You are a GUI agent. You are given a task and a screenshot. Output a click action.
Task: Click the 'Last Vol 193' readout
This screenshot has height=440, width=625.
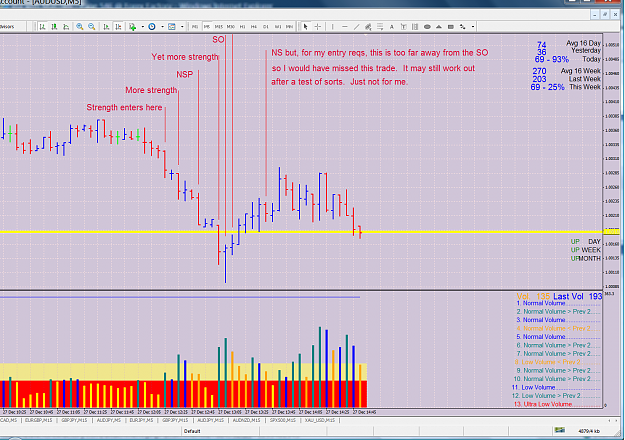coord(577,297)
